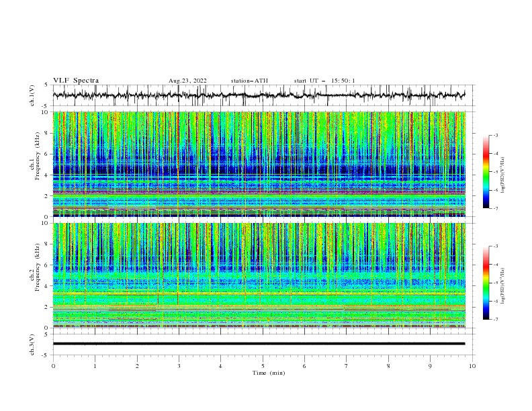
Task: Click the '-7' label on upper colorbar
Action: [495, 208]
